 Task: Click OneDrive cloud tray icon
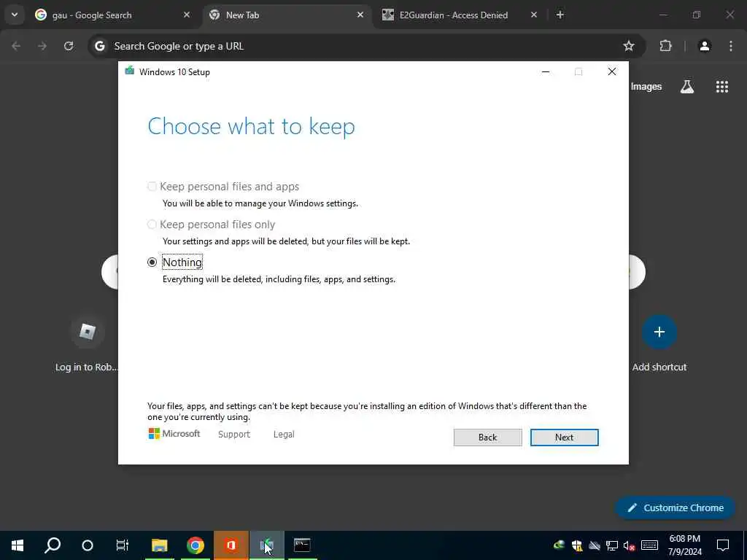click(x=595, y=545)
